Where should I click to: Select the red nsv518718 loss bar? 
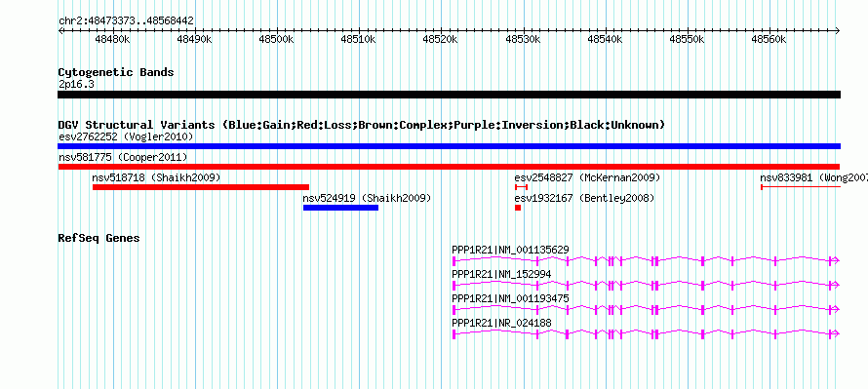[200, 187]
